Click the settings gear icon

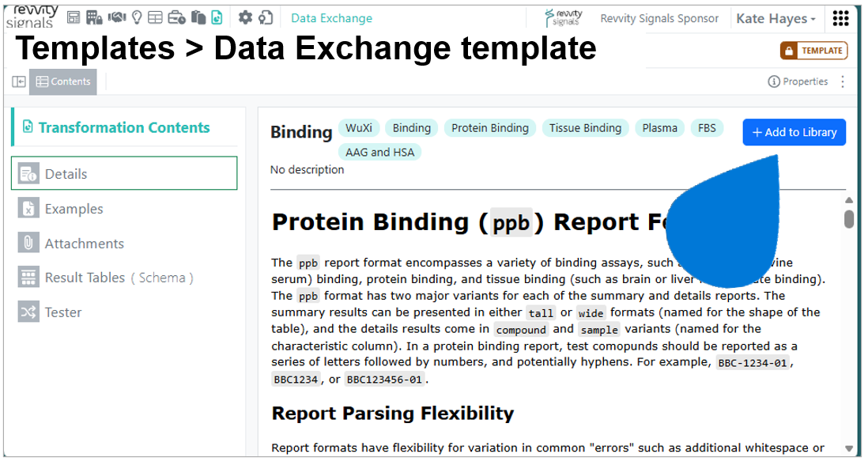(x=245, y=17)
